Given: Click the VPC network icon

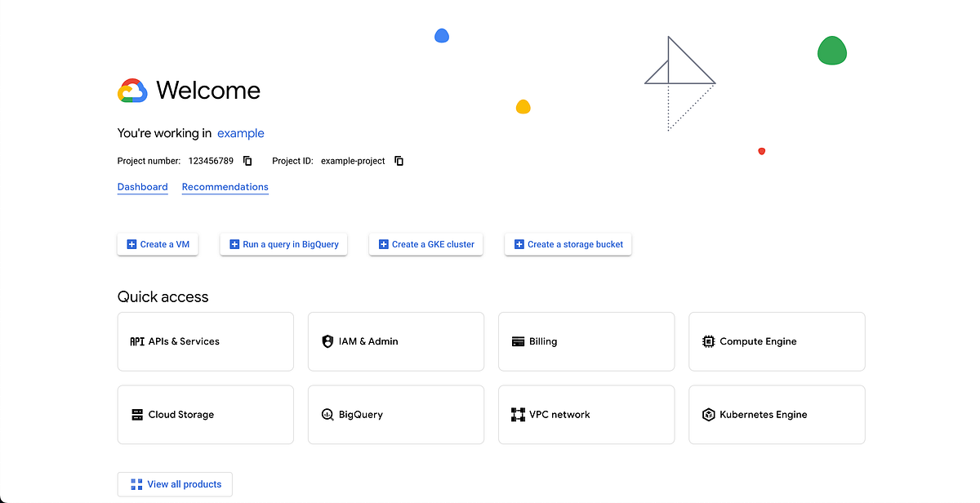Looking at the screenshot, I should point(517,414).
